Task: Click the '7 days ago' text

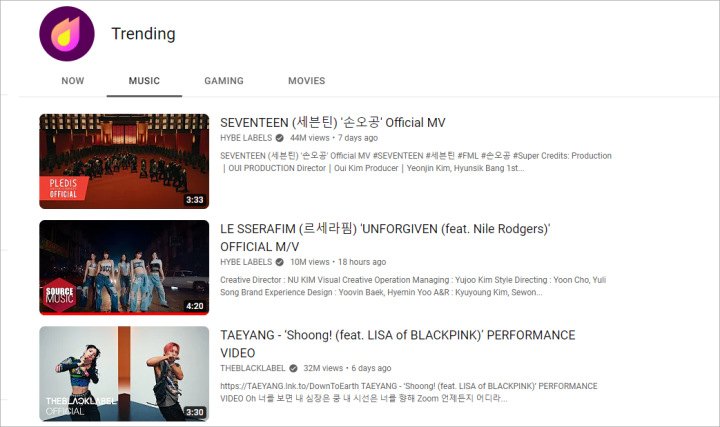Action: coord(358,138)
